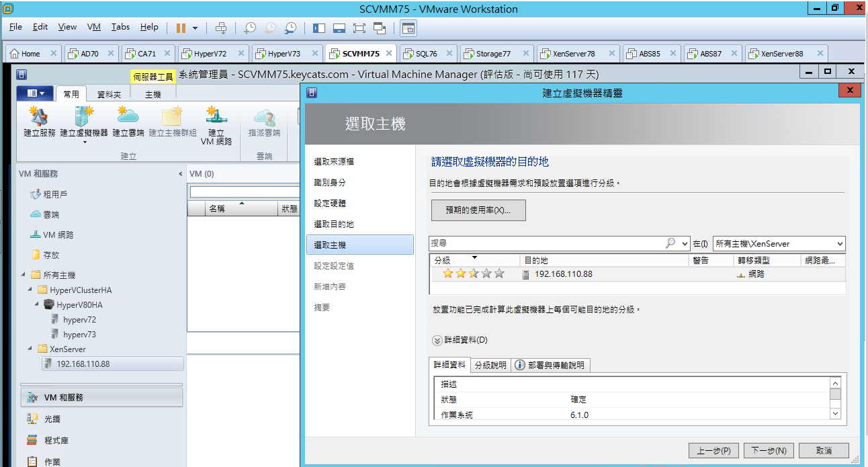The width and height of the screenshot is (868, 467).
Task: Select the 192.168.110.88 destination row
Action: tap(637, 274)
